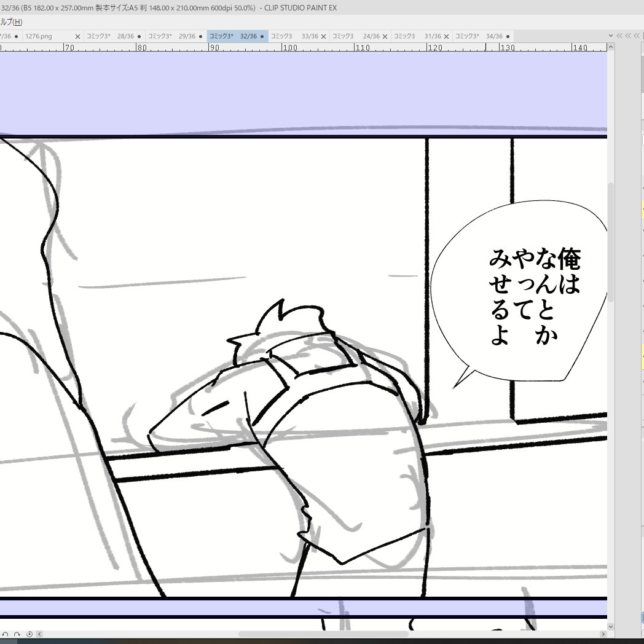Close the 1276.png tab
The image size is (644, 644).
[x=77, y=36]
